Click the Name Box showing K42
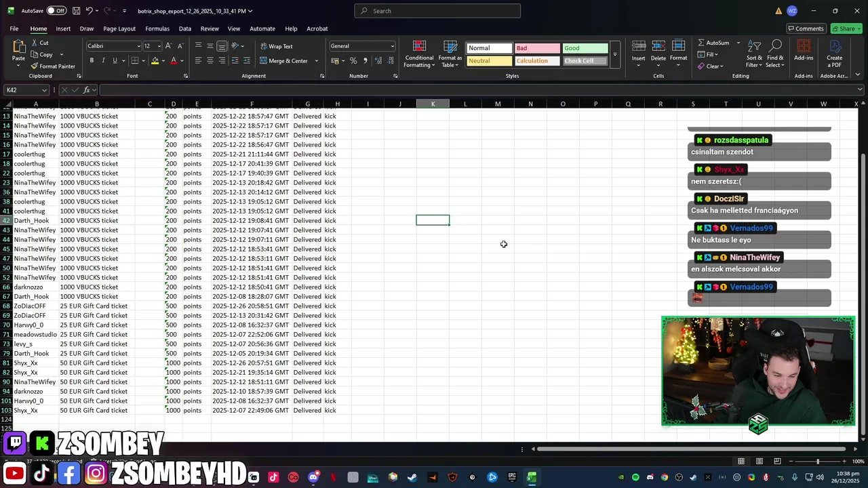 point(26,90)
